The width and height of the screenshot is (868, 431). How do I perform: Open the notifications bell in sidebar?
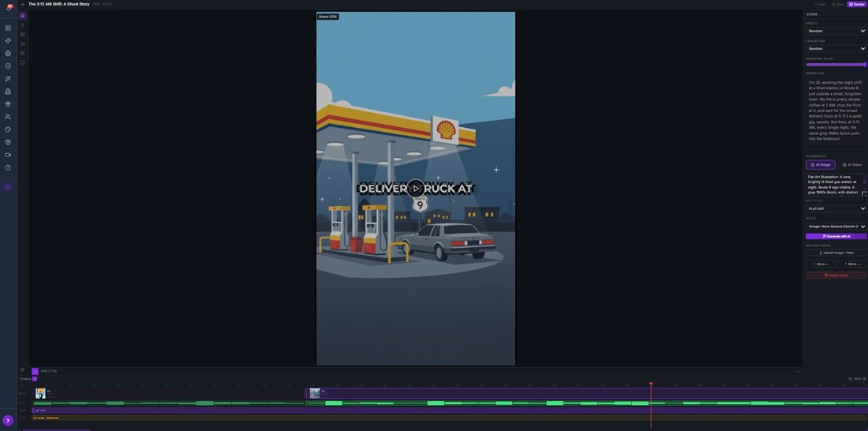click(9, 7)
